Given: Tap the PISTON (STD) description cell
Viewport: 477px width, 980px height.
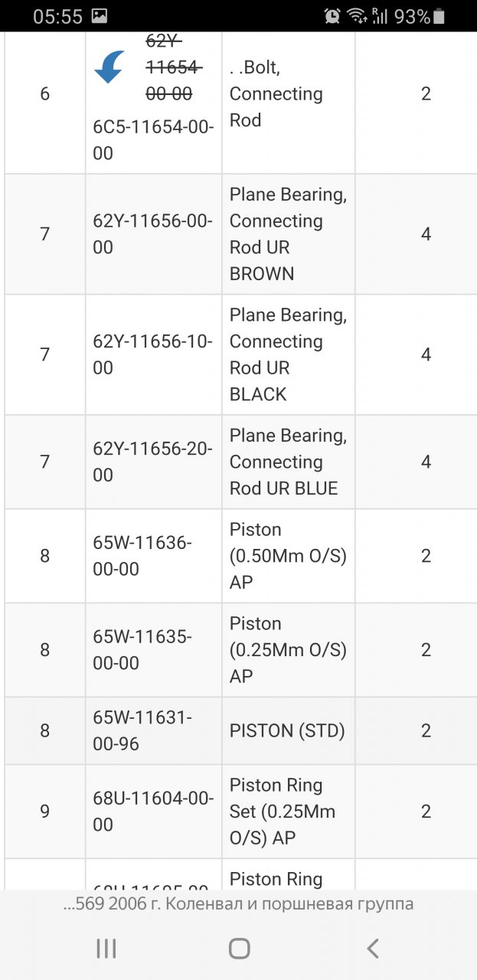Looking at the screenshot, I should (287, 730).
